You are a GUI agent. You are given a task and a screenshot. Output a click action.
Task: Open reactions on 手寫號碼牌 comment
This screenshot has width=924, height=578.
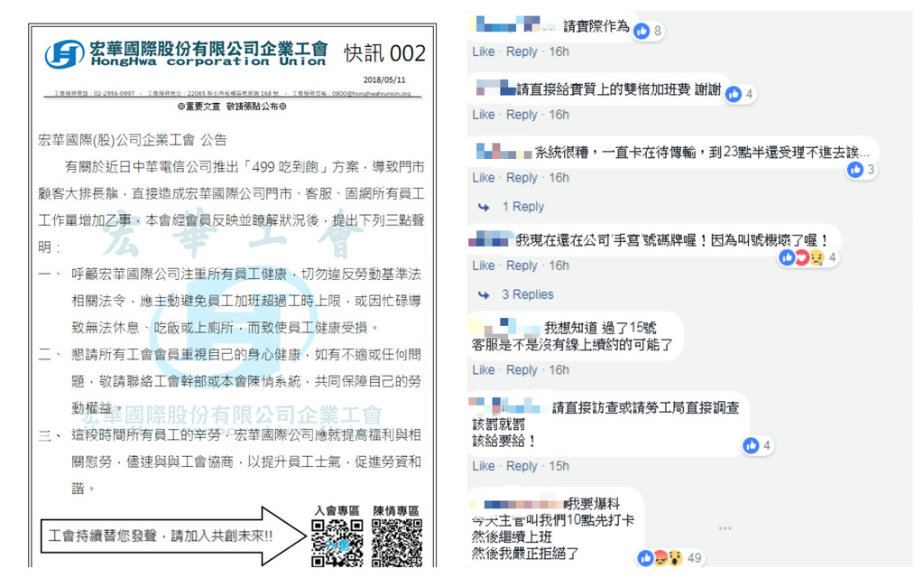pos(808,257)
